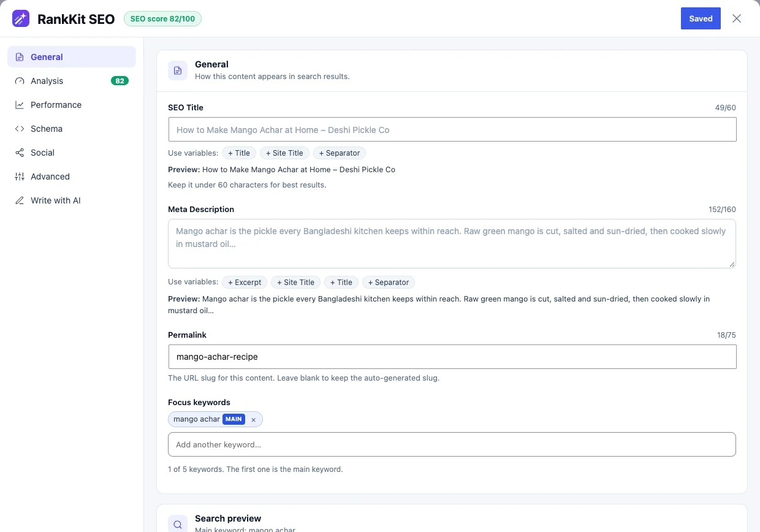The width and height of the screenshot is (760, 532).
Task: Open the Advanced tab
Action: point(72,177)
